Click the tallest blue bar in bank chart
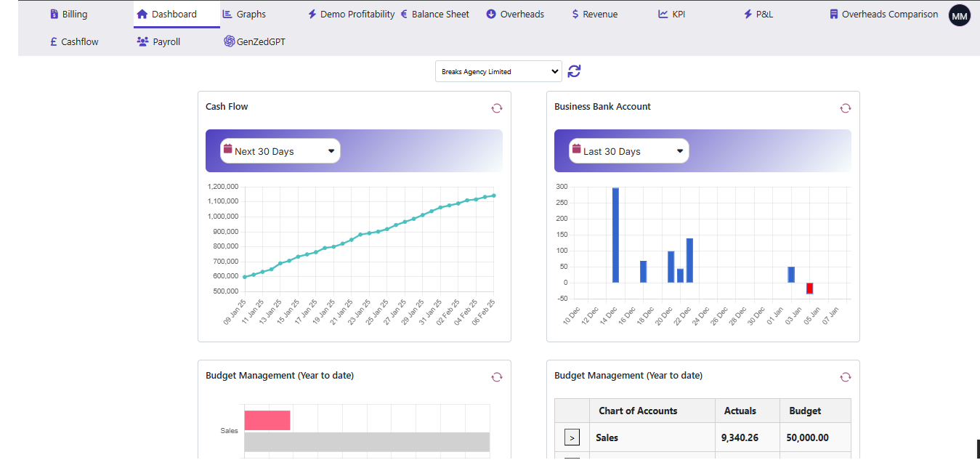Screen dimensions: 980x460 (x=615, y=235)
